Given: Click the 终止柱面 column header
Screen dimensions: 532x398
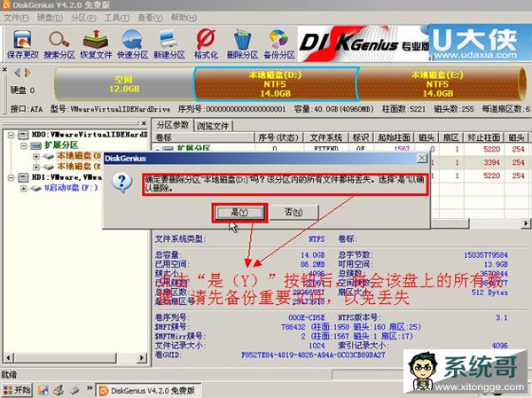Looking at the screenshot, I should coord(483,137).
